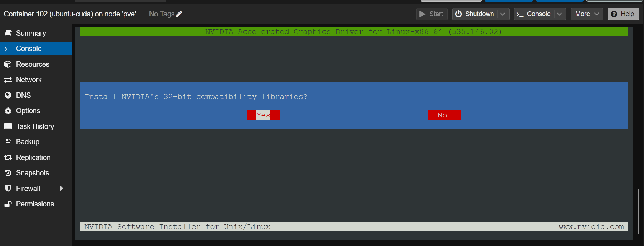Open the Firewall section
Screen dimensions: 644x246
click(36, 189)
